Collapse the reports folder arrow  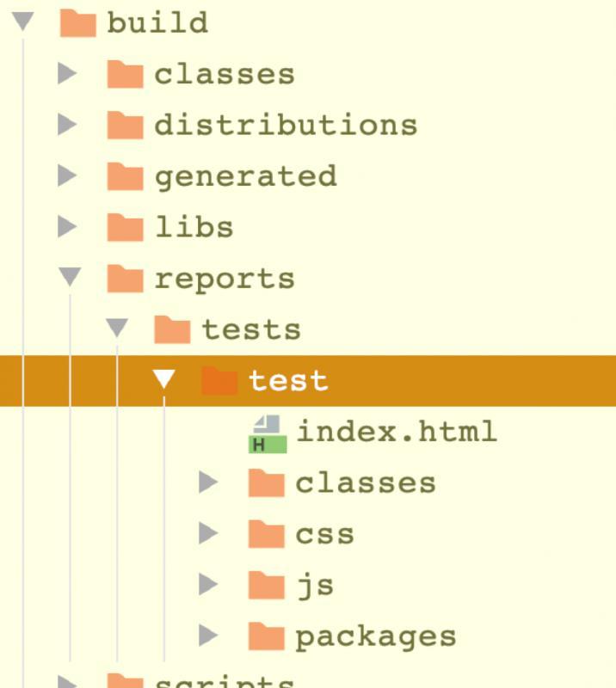pos(70,278)
